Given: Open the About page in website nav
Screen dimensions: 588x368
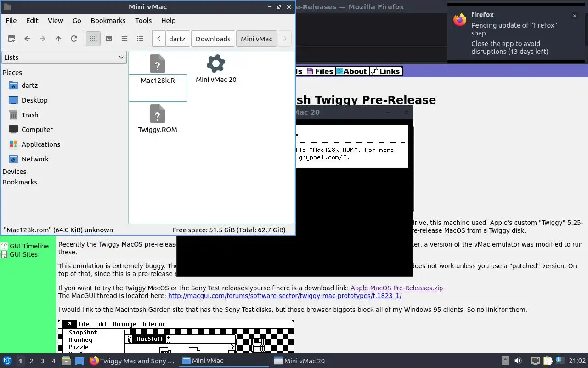Looking at the screenshot, I should click(x=351, y=71).
